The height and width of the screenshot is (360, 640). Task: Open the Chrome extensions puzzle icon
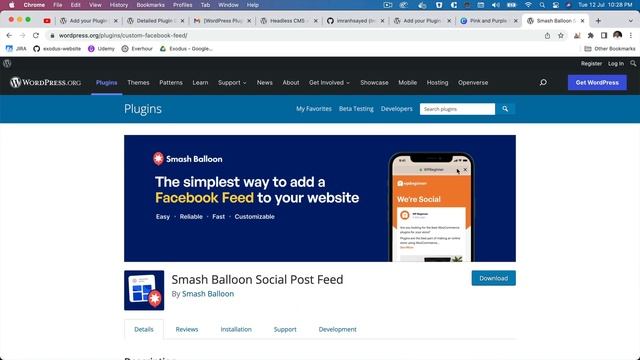point(591,36)
